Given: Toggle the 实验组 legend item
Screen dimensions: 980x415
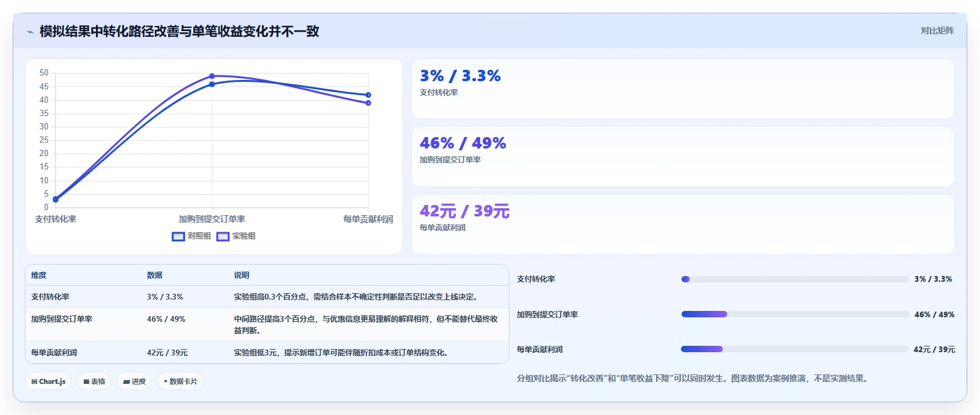Looking at the screenshot, I should pyautogui.click(x=236, y=236).
